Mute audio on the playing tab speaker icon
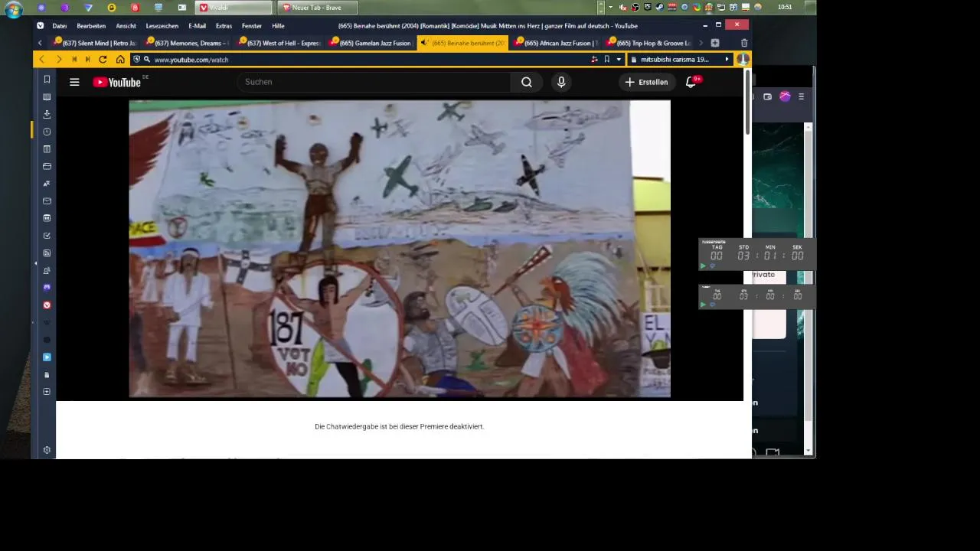 425,43
